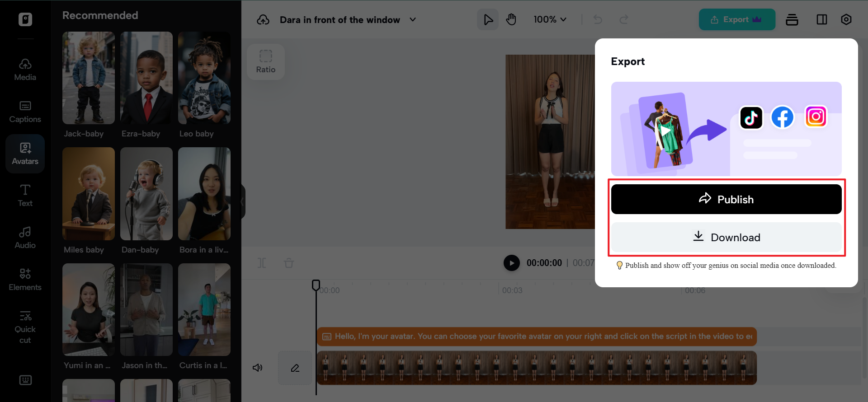Select the Bora in a living room avatar

pos(204,194)
